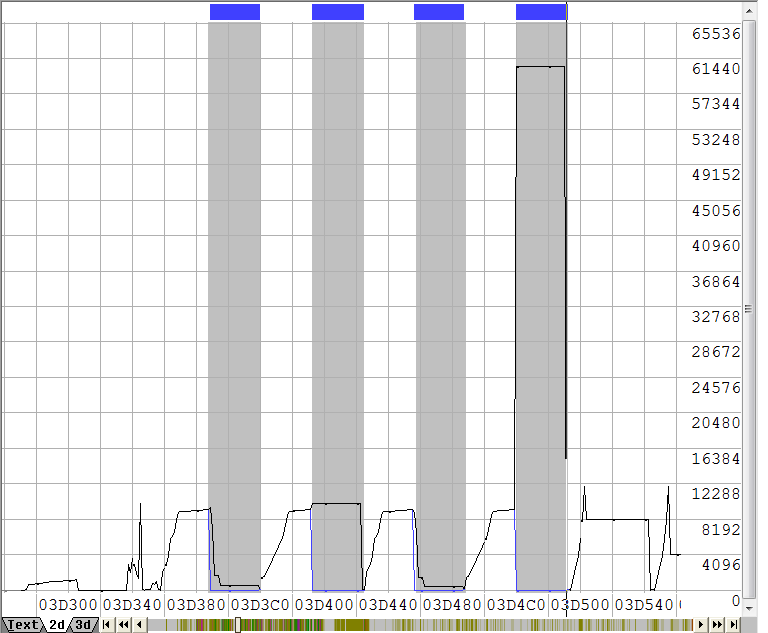Click the fast forward double-arrow button
Image resolution: width=768 pixels, height=633 pixels.
pos(718,625)
